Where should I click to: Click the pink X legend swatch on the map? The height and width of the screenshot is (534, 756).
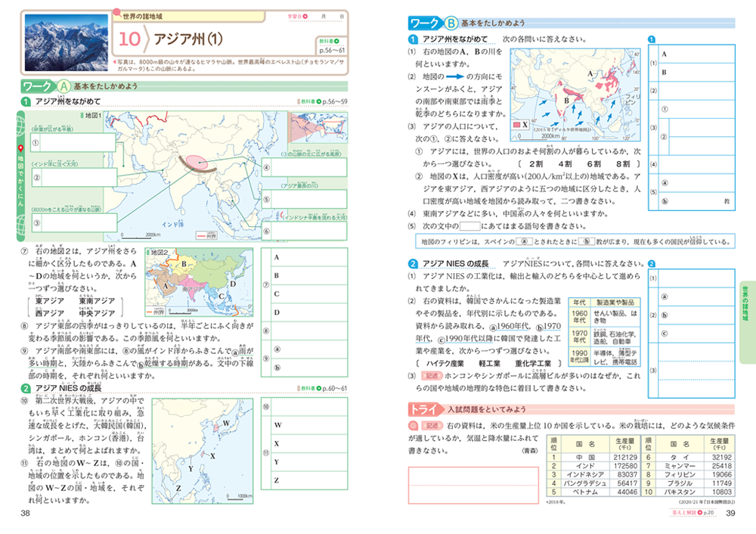pos(517,125)
